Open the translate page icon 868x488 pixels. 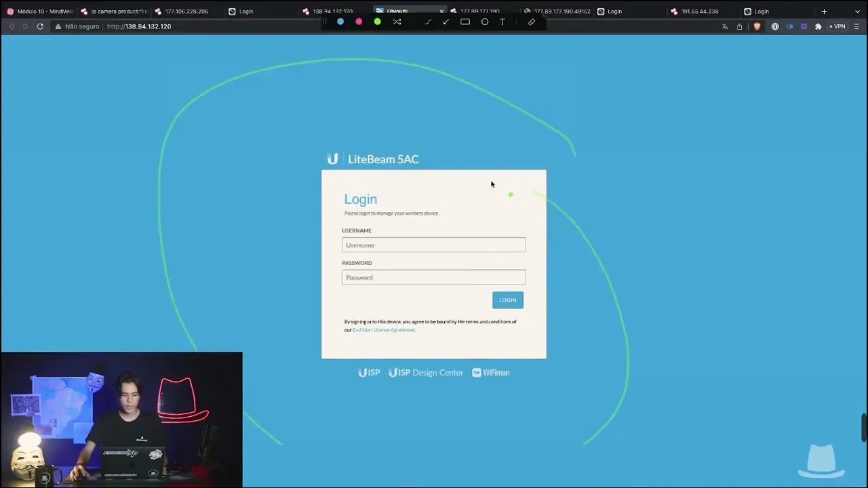coord(725,26)
